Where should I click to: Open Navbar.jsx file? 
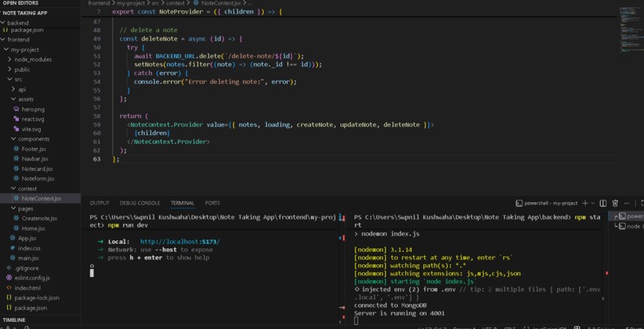(40, 159)
